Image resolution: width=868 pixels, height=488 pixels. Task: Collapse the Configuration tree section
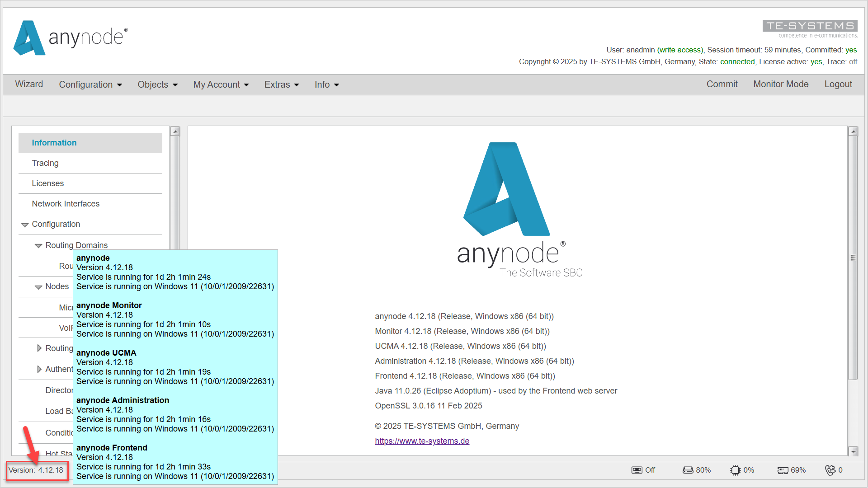(x=24, y=224)
